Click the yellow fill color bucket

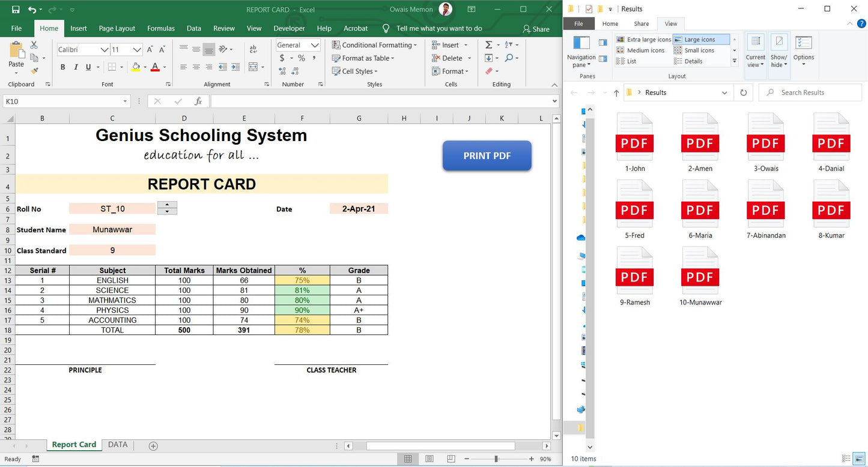tap(136, 67)
